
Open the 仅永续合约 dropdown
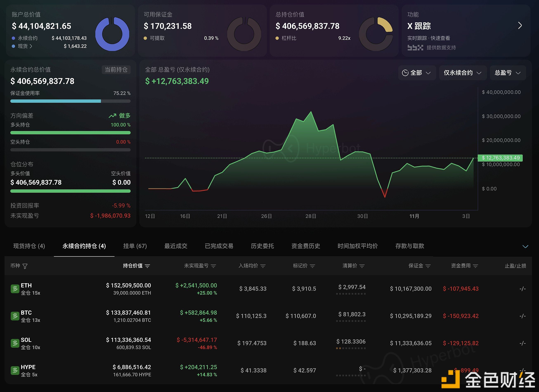(x=462, y=73)
